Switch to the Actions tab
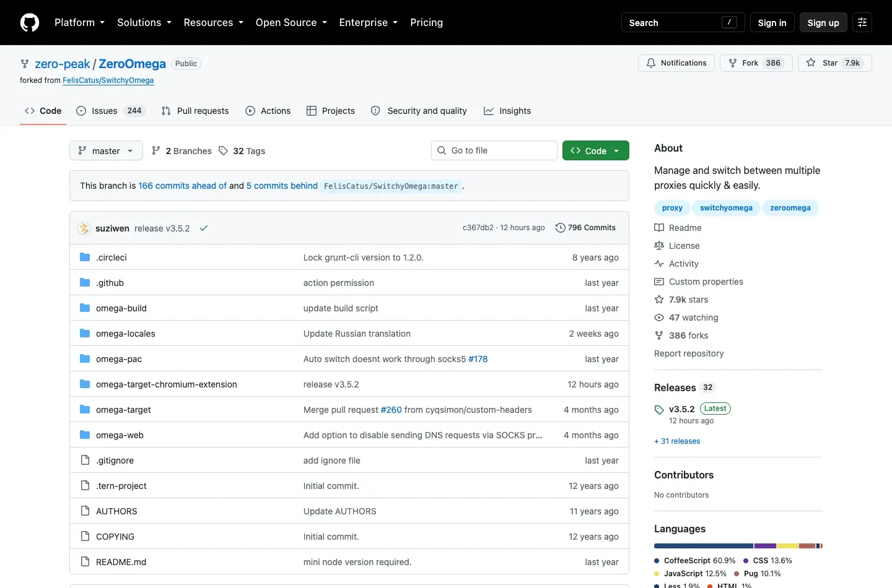 click(268, 111)
